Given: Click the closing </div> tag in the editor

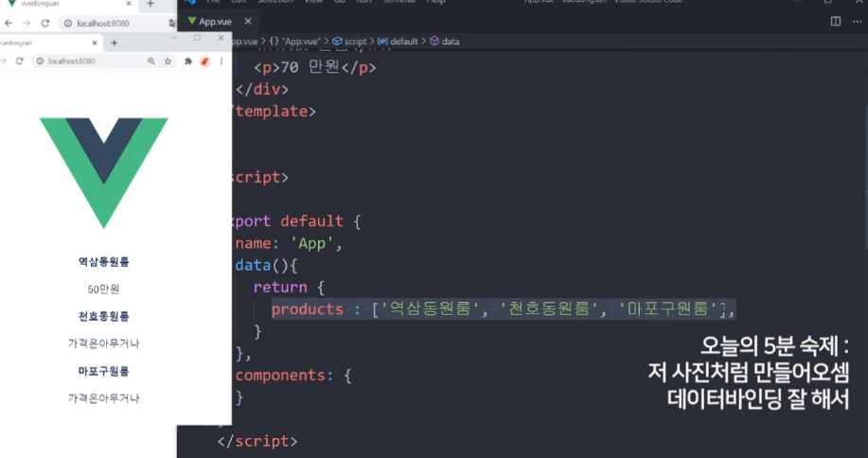Looking at the screenshot, I should 262,89.
